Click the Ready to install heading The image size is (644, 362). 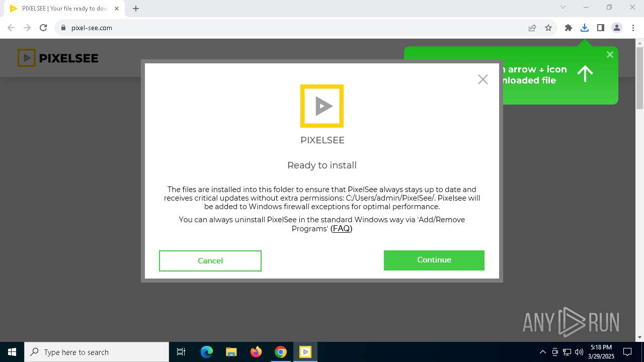pyautogui.click(x=322, y=165)
